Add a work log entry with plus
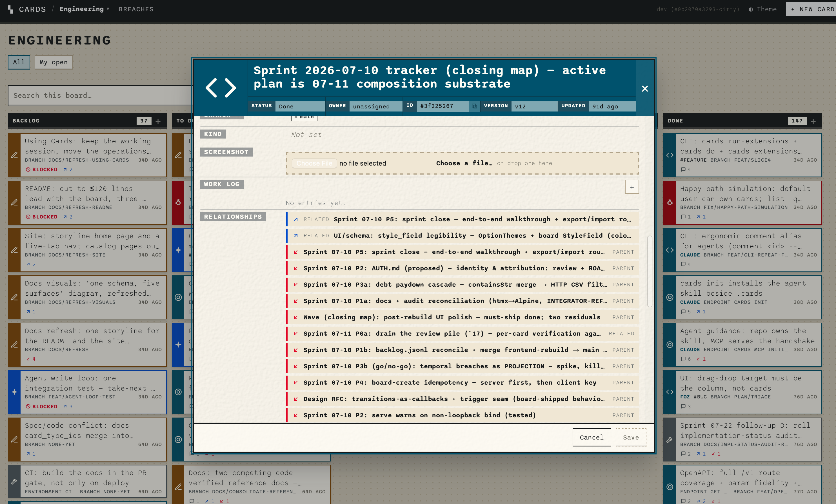The height and width of the screenshot is (504, 836). [x=632, y=187]
